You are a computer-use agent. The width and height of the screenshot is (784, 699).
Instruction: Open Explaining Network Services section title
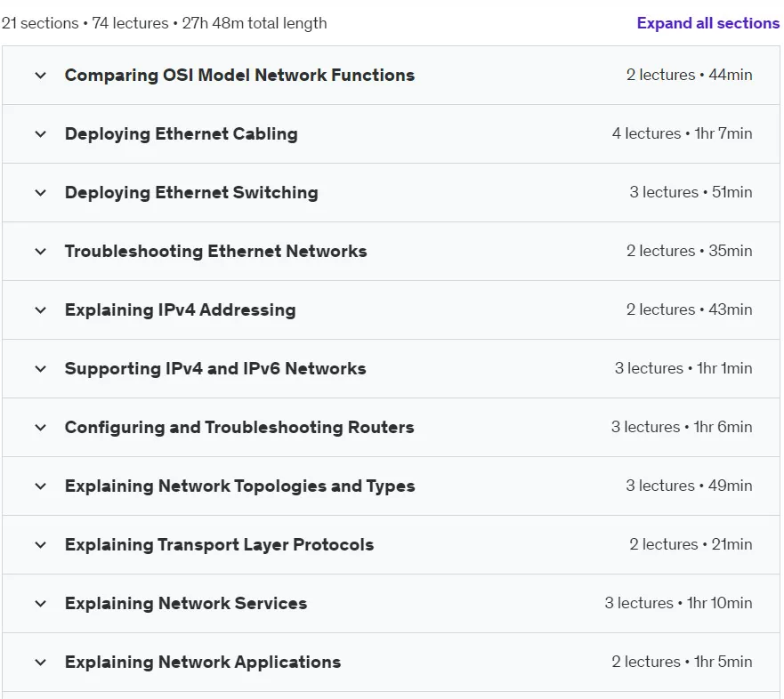(186, 603)
